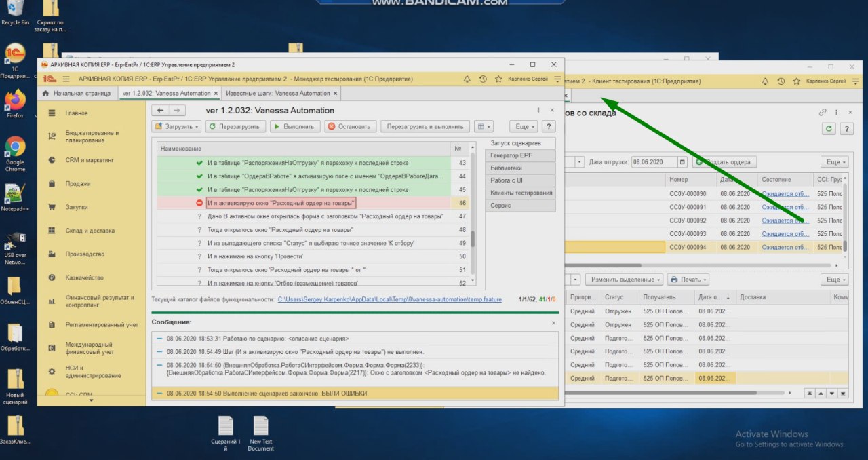868x460 pixels.
Task: Open the 'Сцерарий 1й' desktop file
Action: click(x=226, y=434)
